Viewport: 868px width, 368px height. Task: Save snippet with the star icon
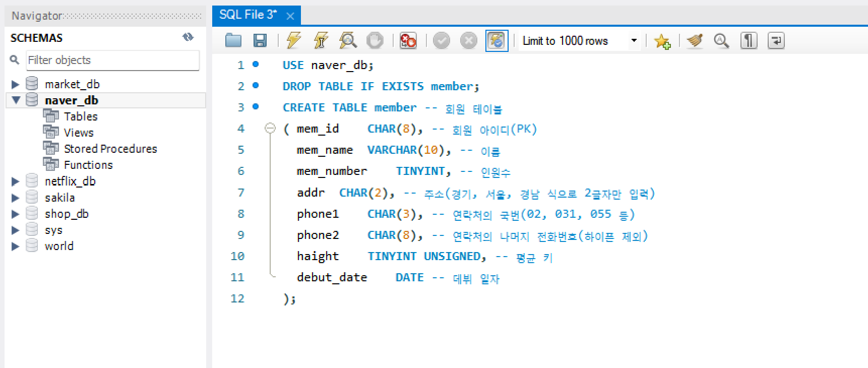[x=662, y=41]
